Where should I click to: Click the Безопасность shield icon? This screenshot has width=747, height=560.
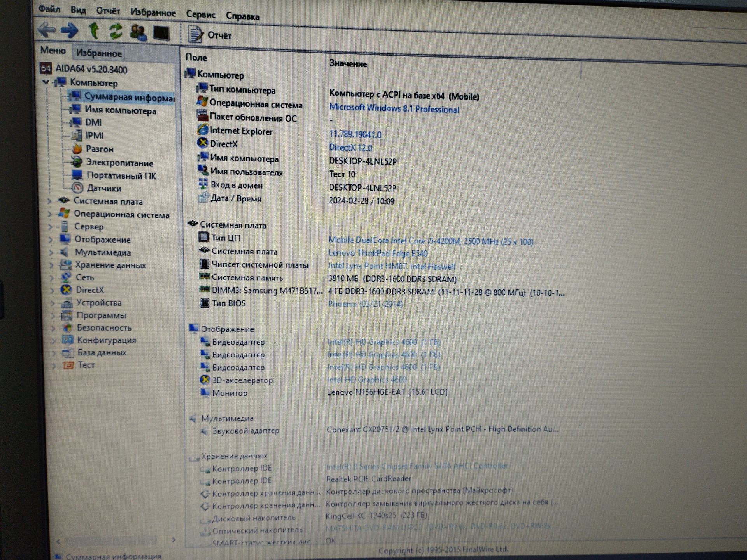[x=67, y=327]
